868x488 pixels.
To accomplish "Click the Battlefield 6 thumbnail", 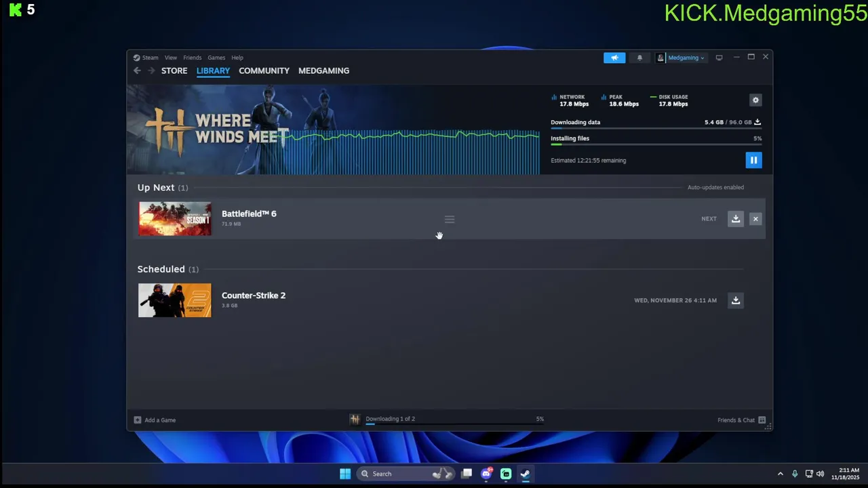I will click(175, 219).
